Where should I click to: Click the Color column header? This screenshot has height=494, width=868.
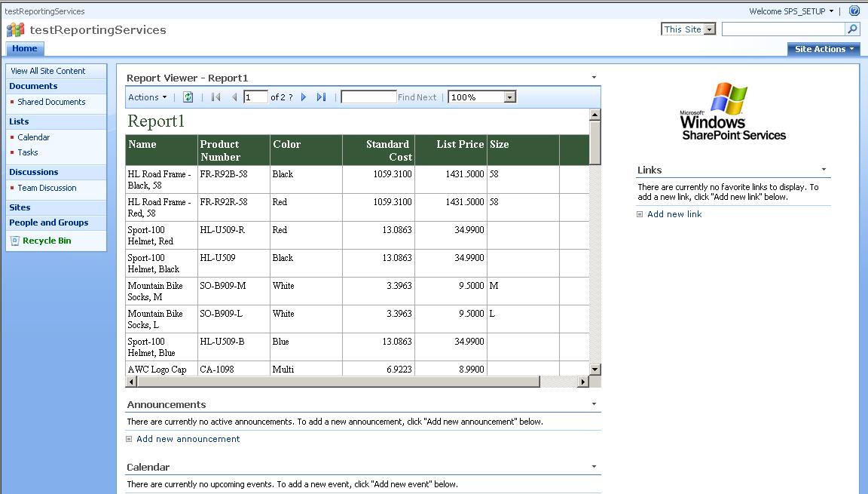(x=306, y=150)
